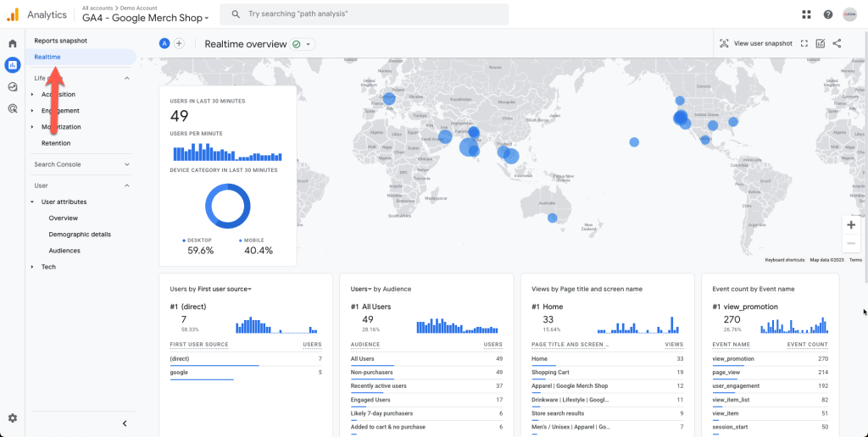Click the session_start event row
This screenshot has width=868, height=437.
[770, 427]
